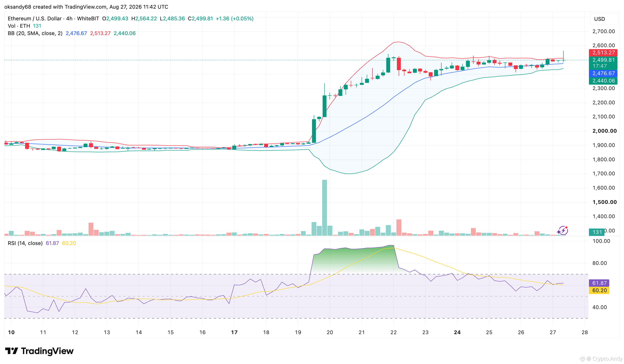Click the bold 2,000.00 price axis label
624x364 pixels.
[605, 131]
